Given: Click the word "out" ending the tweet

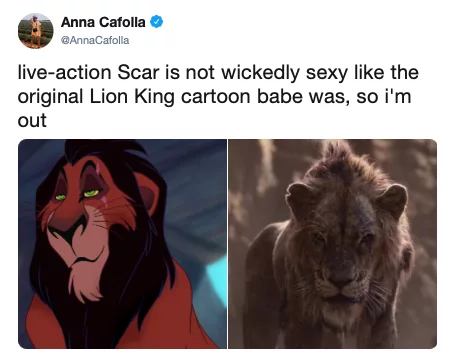Looking at the screenshot, I should [x=32, y=121].
